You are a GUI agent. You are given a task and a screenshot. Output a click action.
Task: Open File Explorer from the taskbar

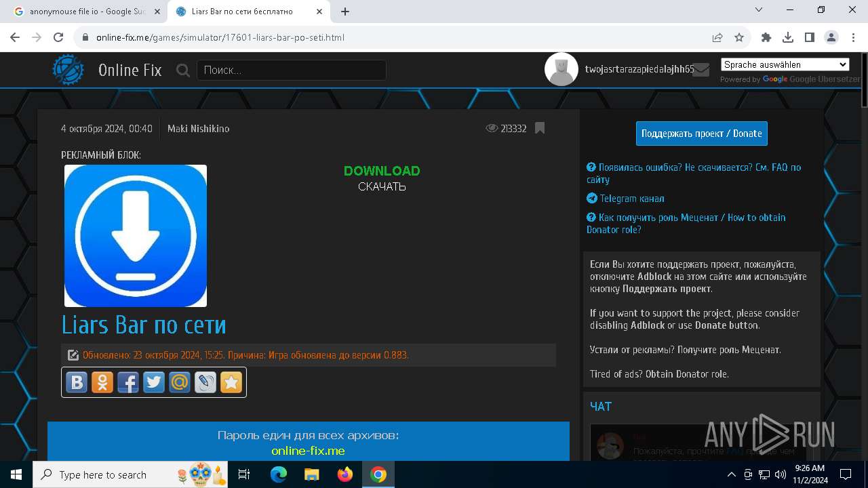point(312,474)
